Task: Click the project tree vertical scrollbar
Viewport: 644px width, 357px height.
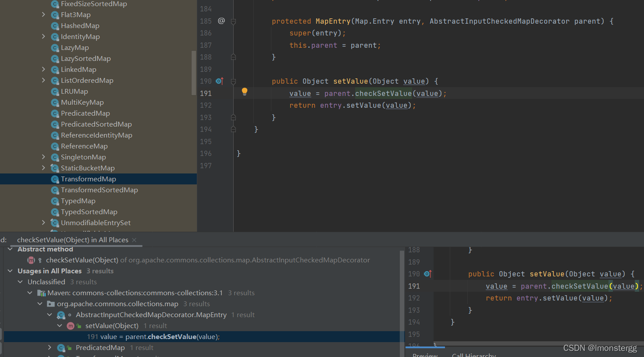Action: pos(194,73)
